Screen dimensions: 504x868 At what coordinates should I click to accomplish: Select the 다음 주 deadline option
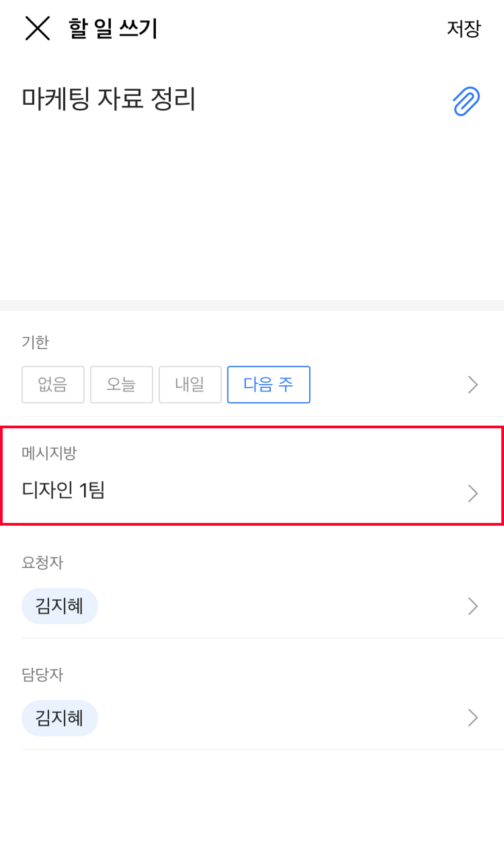point(268,384)
